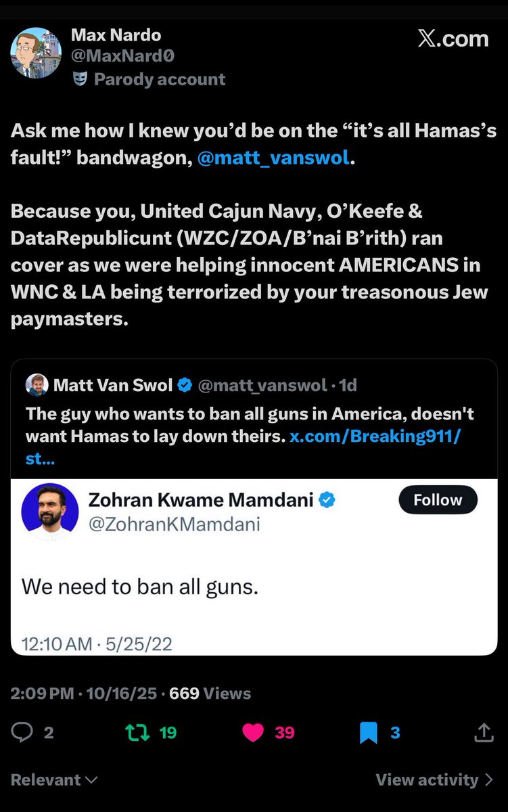Click the X.com logo
This screenshot has width=508, height=812.
[x=453, y=39]
